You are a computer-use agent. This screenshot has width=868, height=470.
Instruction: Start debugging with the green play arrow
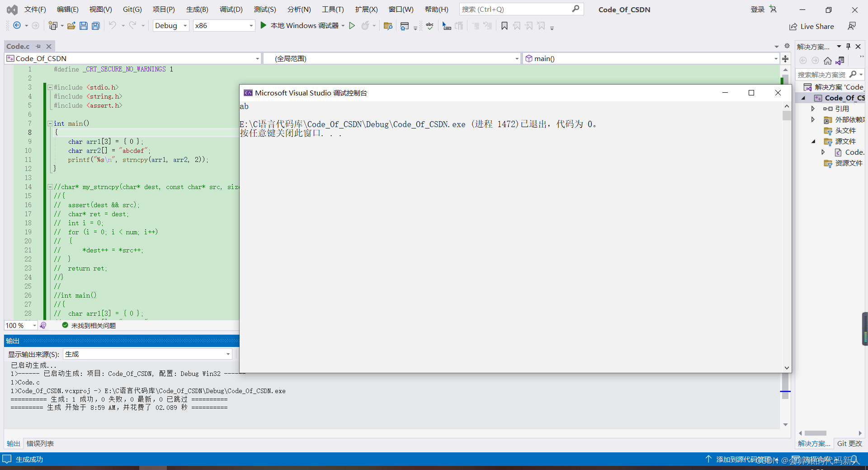[263, 26]
